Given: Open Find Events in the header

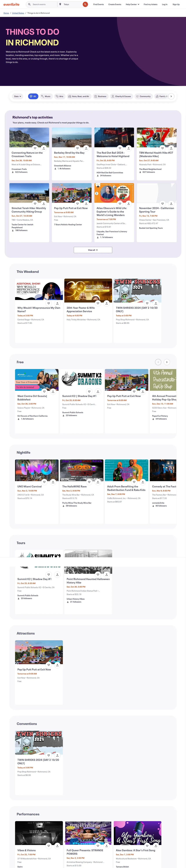Looking at the screenshot, I should 99,4.
